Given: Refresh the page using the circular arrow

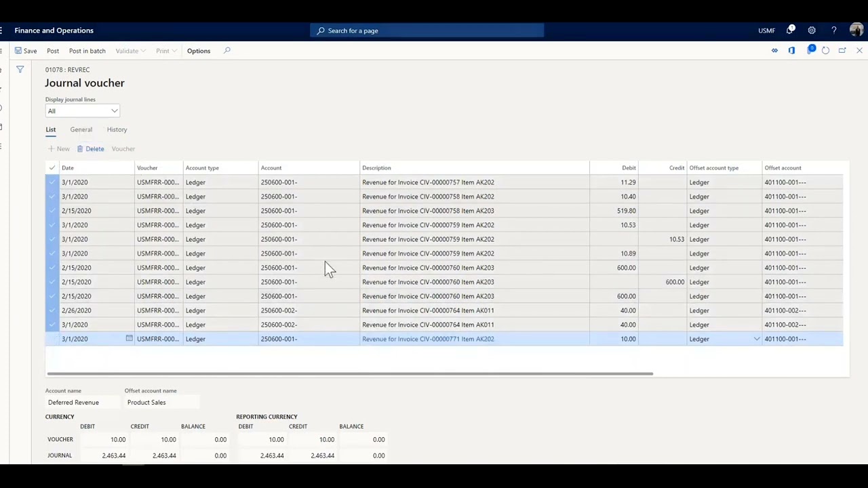Looking at the screenshot, I should pyautogui.click(x=825, y=51).
